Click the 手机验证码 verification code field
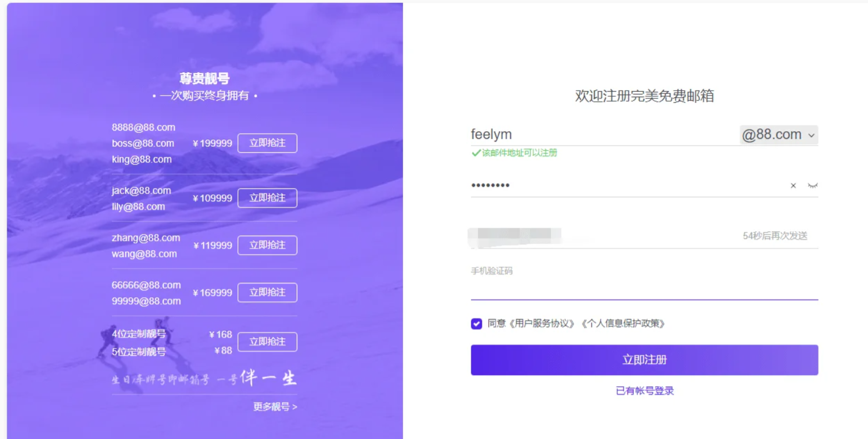This screenshot has width=868, height=439. [x=644, y=288]
